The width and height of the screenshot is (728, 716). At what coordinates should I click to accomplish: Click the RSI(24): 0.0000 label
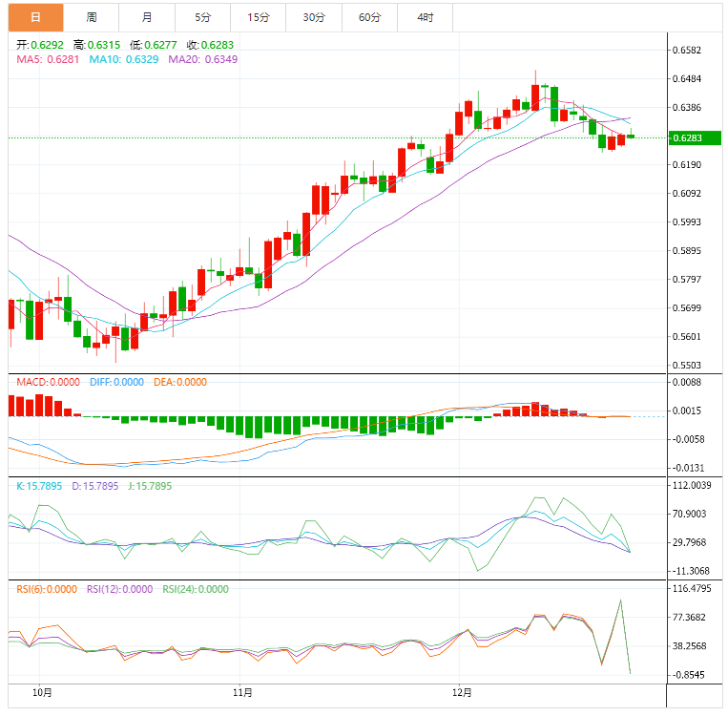click(196, 589)
